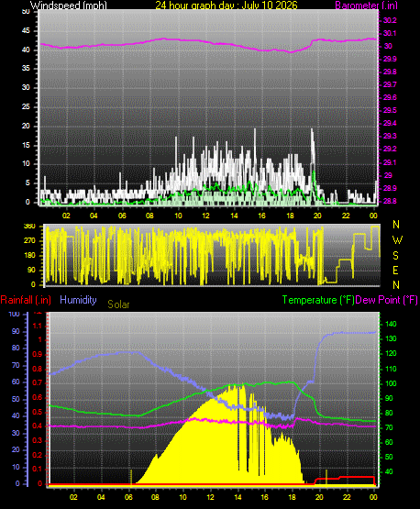Click the '120' value on the temperature axis
This screenshot has height=509, width=420.
(391, 353)
